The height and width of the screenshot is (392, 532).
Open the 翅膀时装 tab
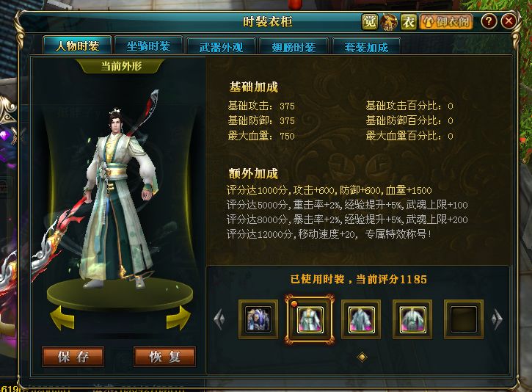click(x=294, y=46)
